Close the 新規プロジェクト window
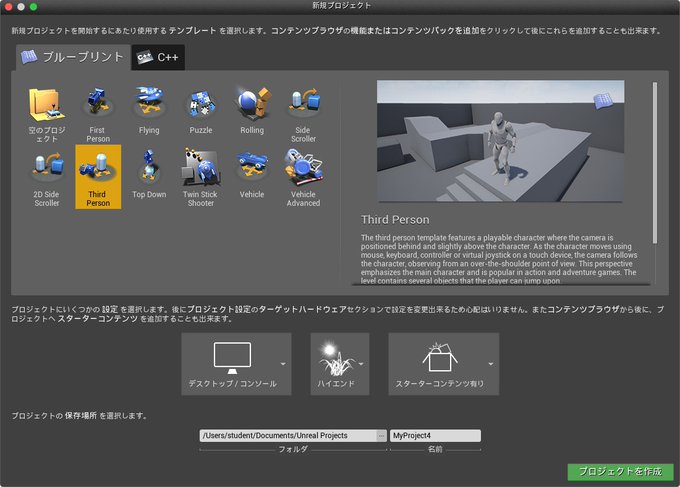This screenshot has width=680, height=487. point(8,7)
